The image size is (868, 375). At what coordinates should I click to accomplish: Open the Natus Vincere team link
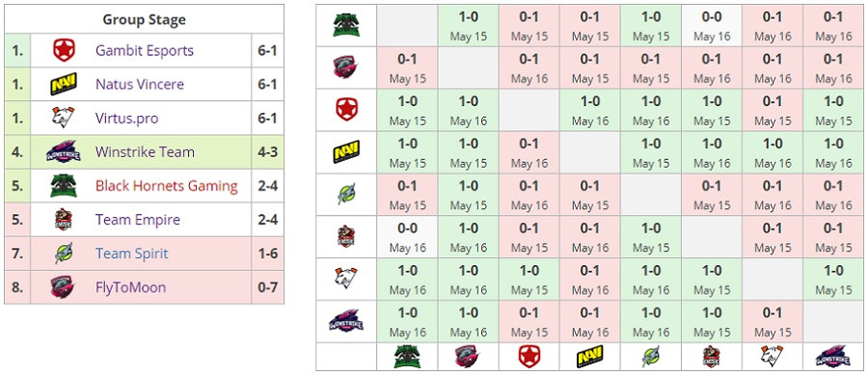pos(140,84)
